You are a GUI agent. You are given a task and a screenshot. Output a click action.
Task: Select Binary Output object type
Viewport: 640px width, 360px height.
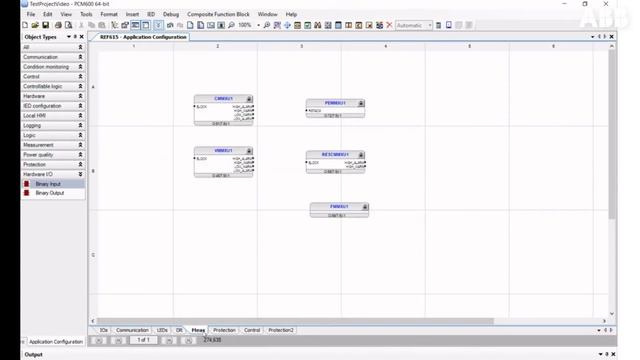[x=53, y=193]
